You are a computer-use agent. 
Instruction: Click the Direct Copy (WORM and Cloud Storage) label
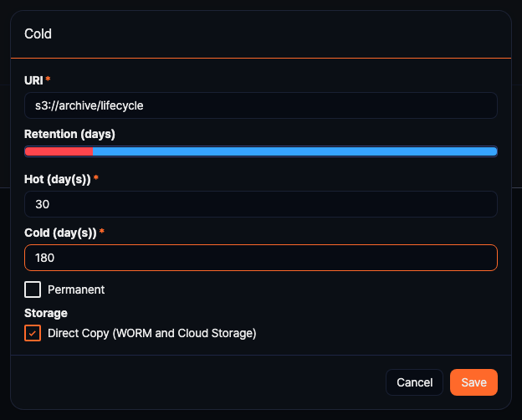pyautogui.click(x=151, y=333)
